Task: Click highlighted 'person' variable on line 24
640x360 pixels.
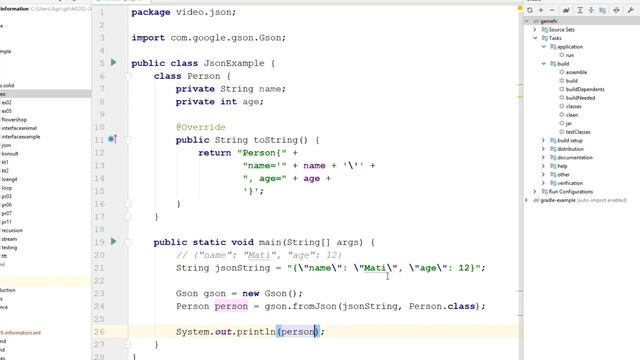Action: [231, 306]
